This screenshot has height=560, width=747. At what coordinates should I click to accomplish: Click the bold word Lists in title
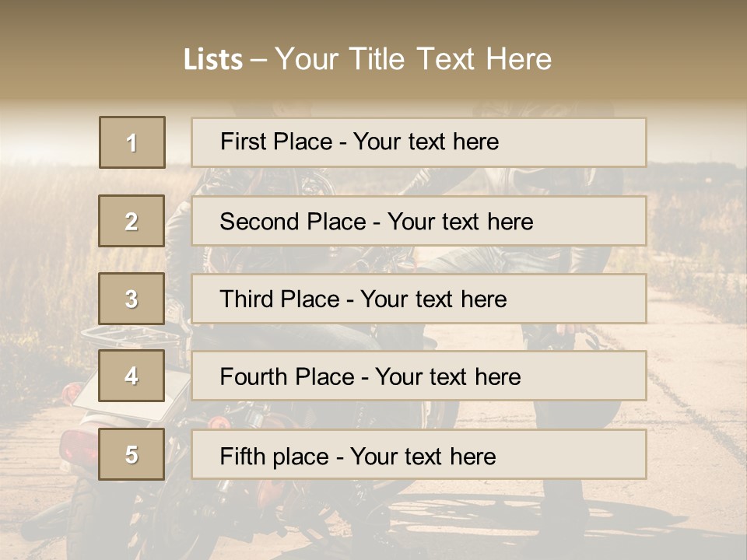[212, 60]
